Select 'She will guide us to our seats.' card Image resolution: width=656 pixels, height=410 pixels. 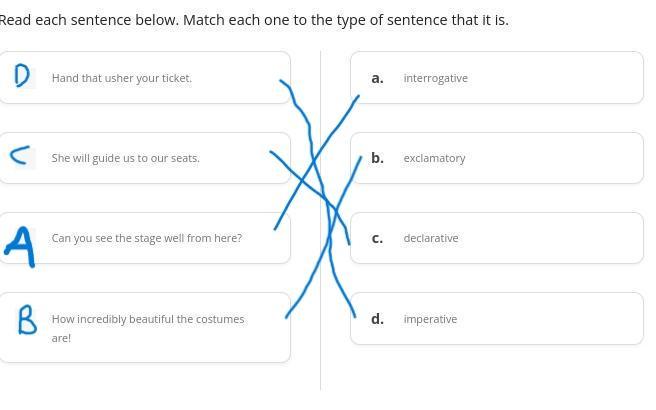[145, 158]
